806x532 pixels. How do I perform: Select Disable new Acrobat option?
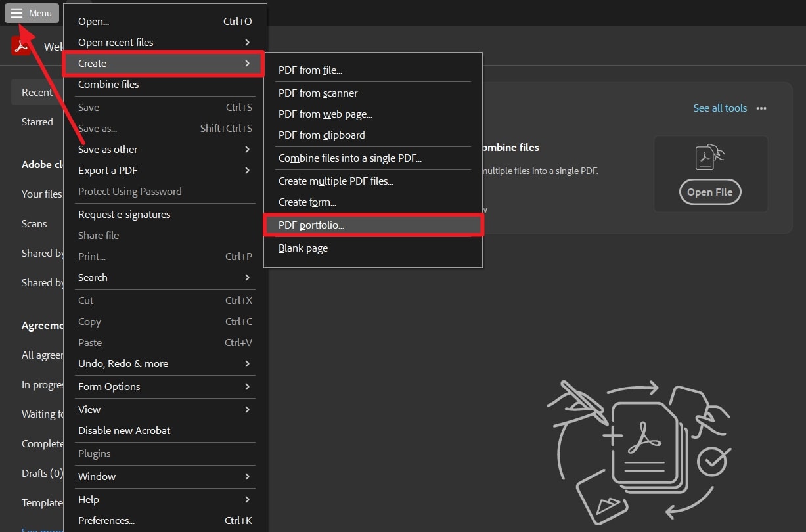pyautogui.click(x=165, y=431)
